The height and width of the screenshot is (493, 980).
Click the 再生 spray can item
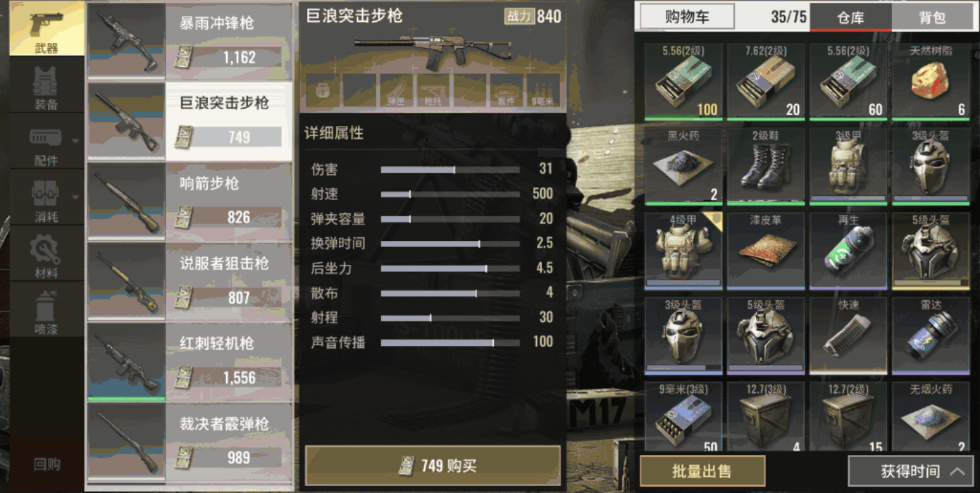coord(848,250)
